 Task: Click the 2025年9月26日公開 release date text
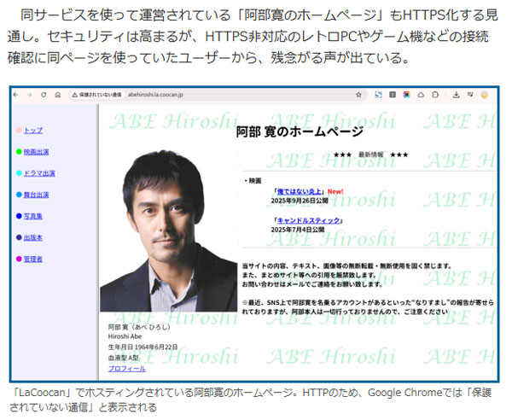pyautogui.click(x=300, y=201)
